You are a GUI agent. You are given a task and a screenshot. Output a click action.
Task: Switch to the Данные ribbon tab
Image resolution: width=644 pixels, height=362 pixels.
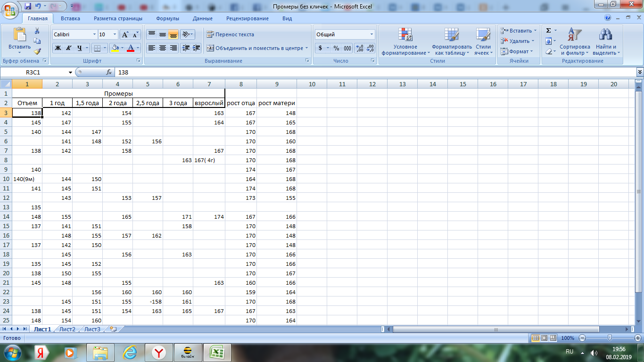tap(202, 18)
